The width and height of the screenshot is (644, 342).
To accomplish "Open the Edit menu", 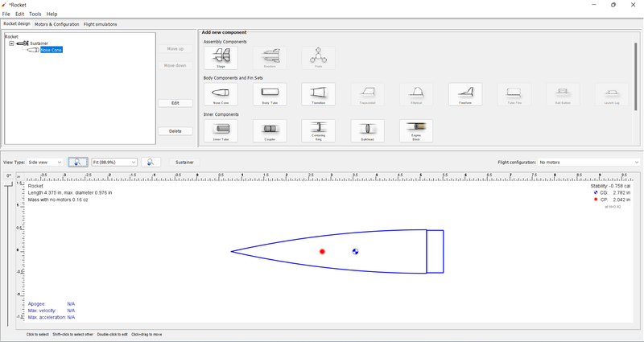I will (x=19, y=14).
